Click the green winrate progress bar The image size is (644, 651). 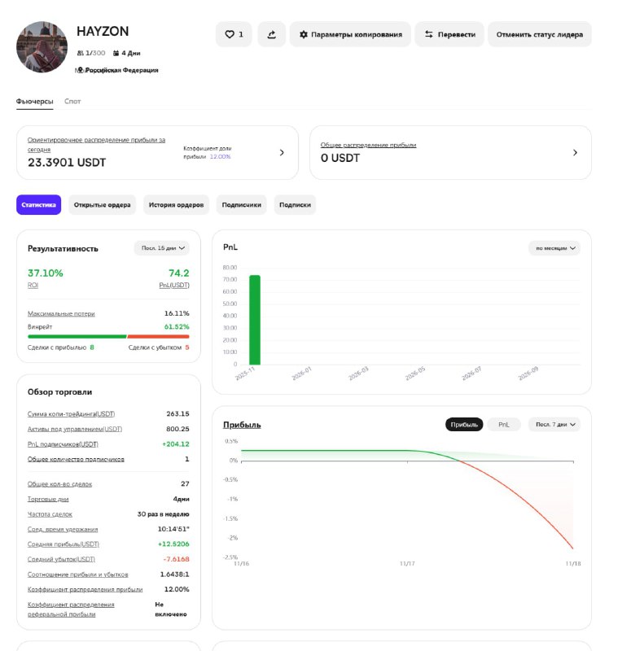[77, 335]
